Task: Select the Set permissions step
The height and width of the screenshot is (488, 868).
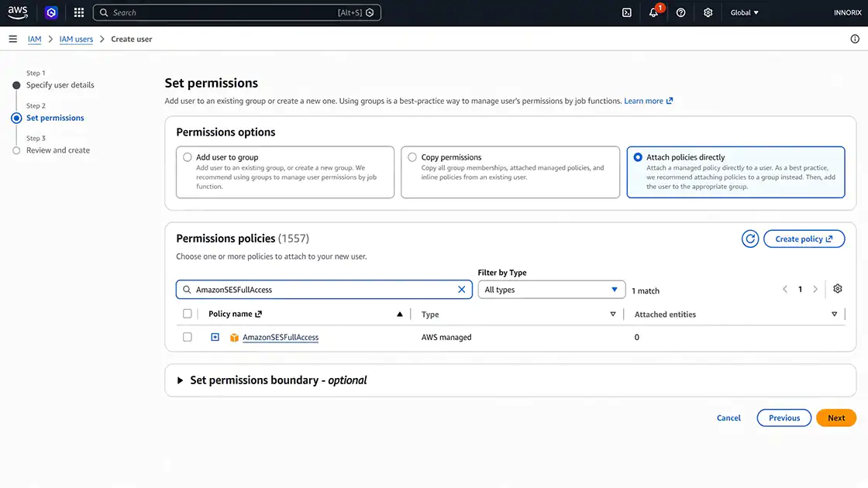Action: [x=55, y=117]
